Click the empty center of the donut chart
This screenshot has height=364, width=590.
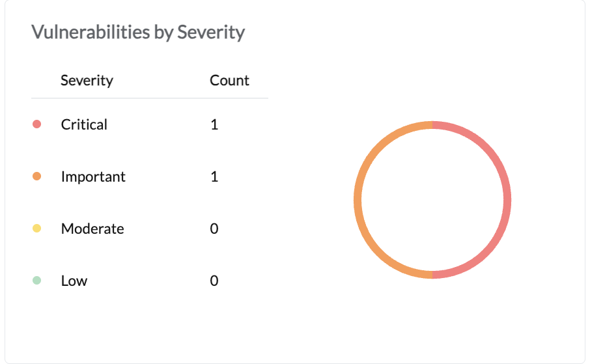(432, 200)
